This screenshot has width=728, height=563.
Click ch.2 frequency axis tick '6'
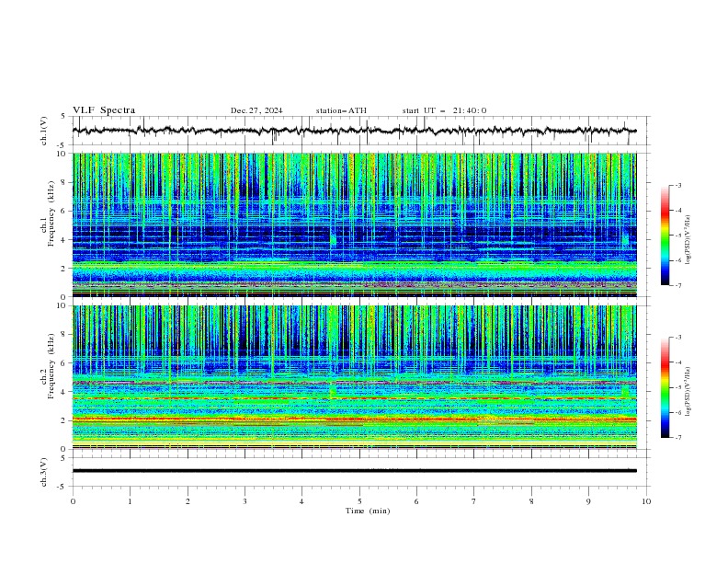tap(64, 363)
